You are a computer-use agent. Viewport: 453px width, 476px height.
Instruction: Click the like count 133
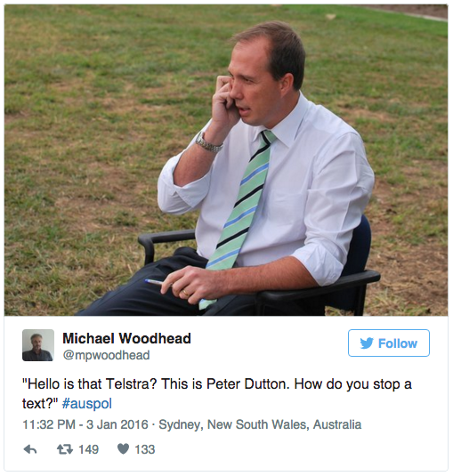pyautogui.click(x=145, y=449)
